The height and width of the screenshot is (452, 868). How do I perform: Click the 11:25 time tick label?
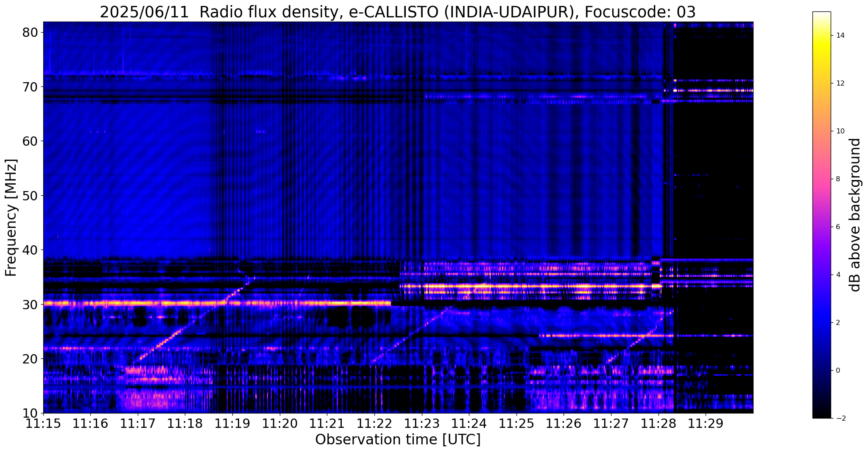click(x=516, y=423)
